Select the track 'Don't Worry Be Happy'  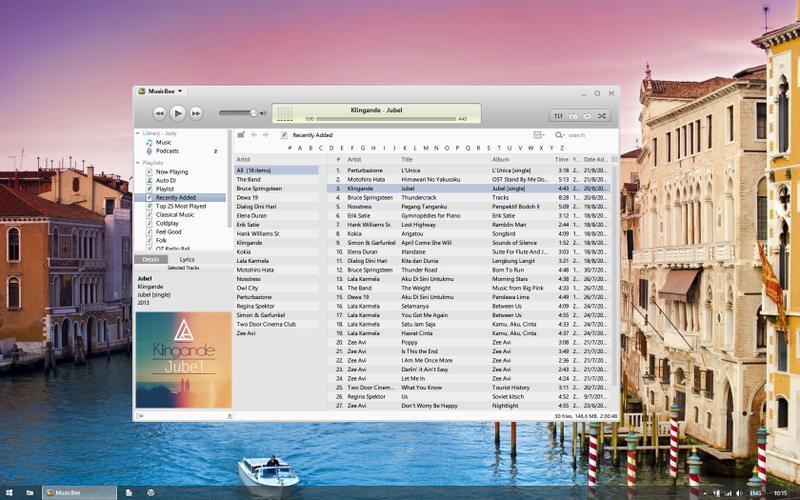point(468,406)
